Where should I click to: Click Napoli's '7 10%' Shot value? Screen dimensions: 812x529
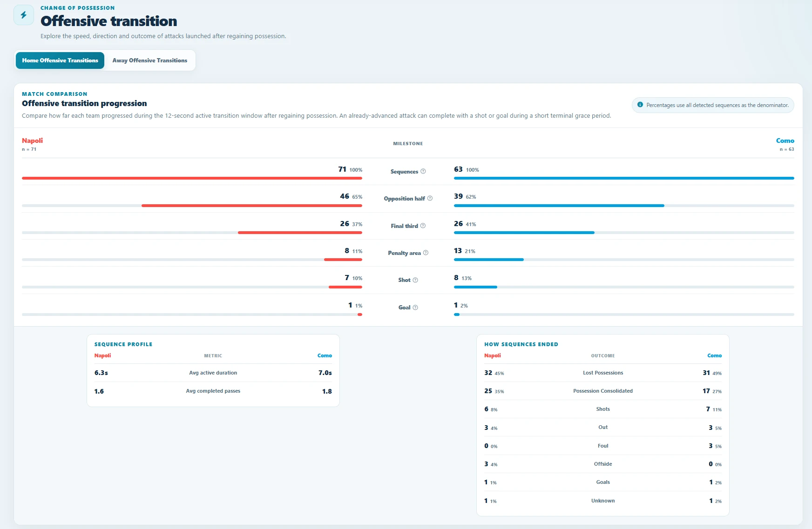tap(353, 278)
